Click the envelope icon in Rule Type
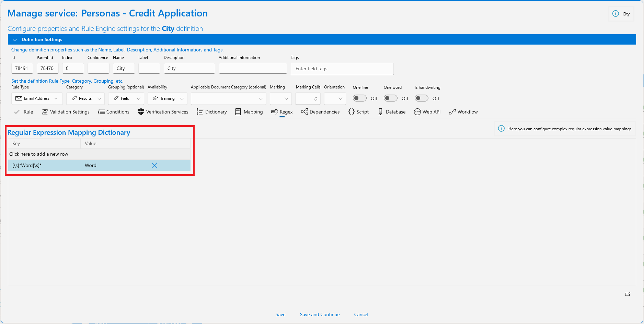Image resolution: width=644 pixels, height=324 pixels. coord(19,98)
